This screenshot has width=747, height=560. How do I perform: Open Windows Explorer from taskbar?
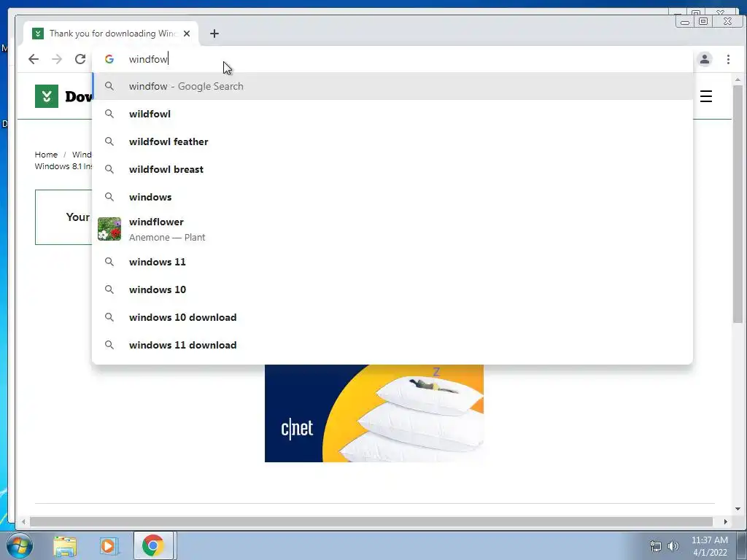tap(65, 546)
